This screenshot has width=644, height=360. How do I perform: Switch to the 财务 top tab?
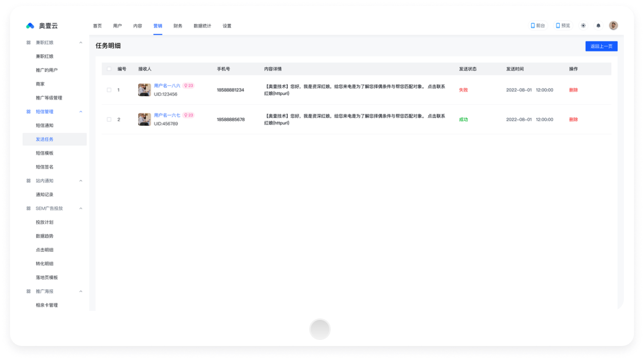click(178, 26)
